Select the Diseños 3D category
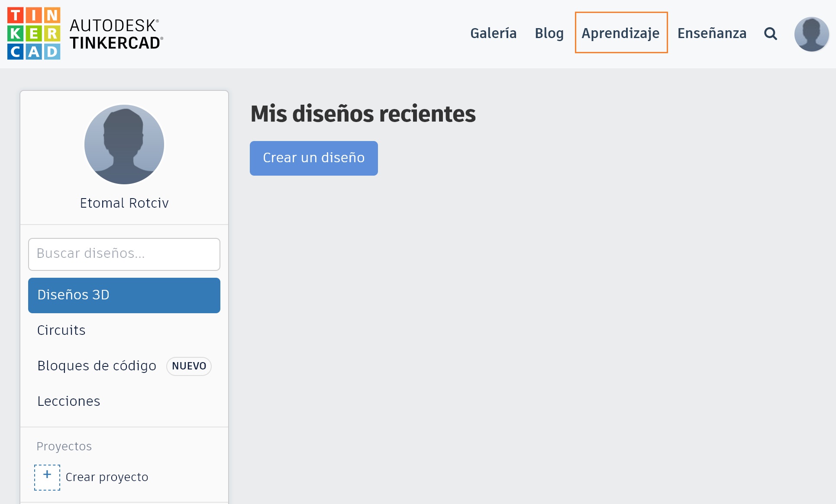The image size is (836, 504). [124, 295]
